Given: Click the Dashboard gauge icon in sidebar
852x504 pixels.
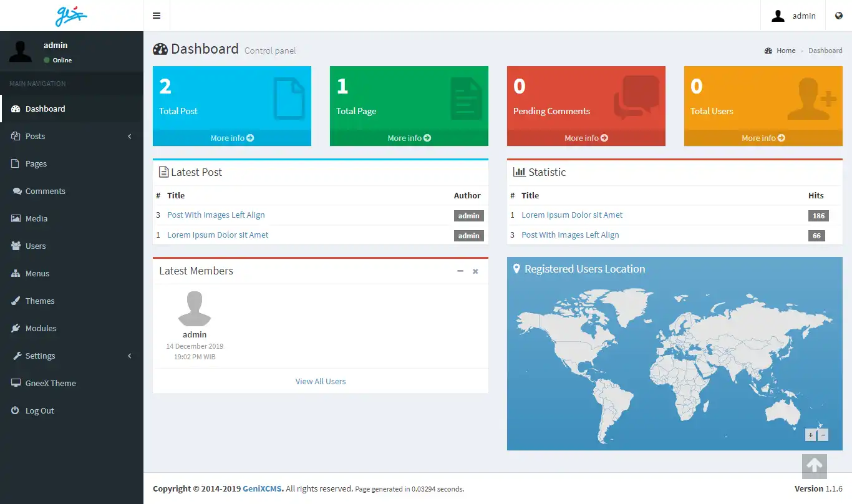Looking at the screenshot, I should coord(16,109).
